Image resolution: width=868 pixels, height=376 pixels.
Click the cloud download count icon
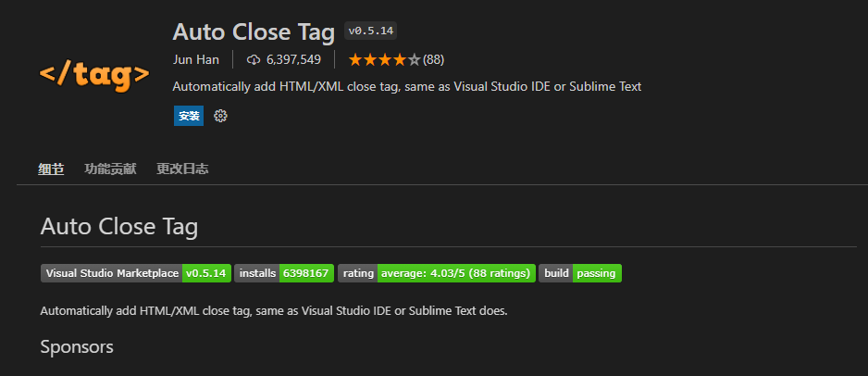pos(254,59)
